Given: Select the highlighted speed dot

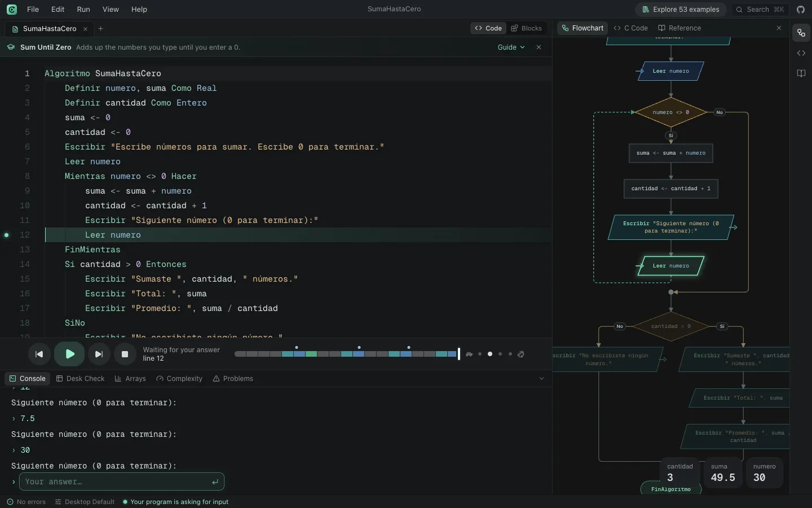Looking at the screenshot, I should [x=490, y=354].
